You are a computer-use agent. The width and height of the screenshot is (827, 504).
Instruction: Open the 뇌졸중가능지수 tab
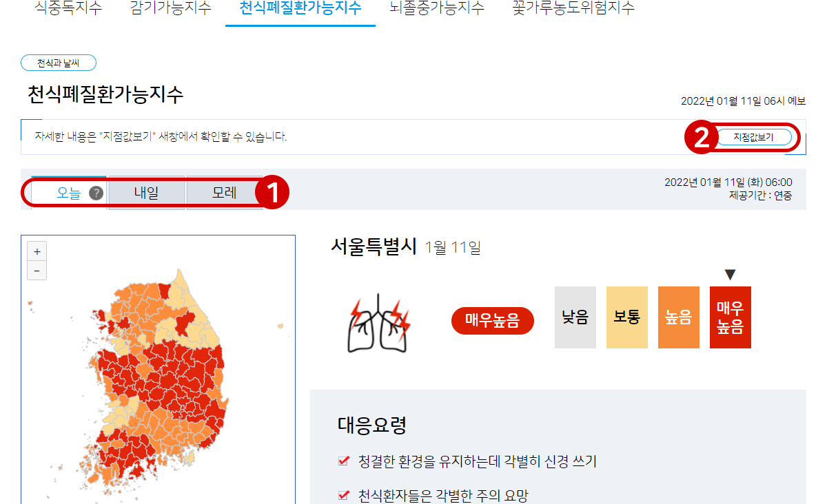(437, 9)
